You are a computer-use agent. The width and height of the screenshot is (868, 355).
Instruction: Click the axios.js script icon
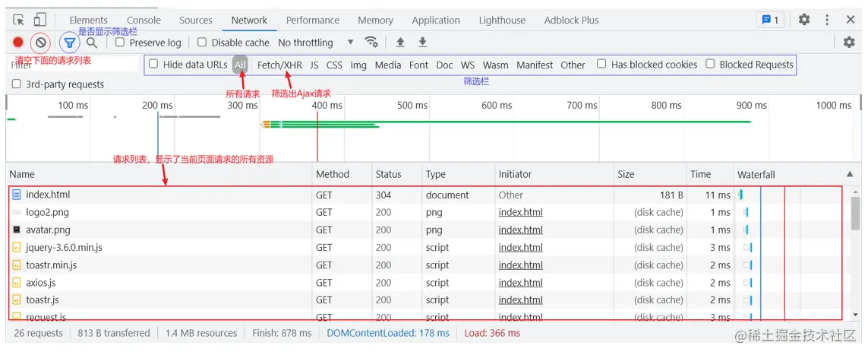click(17, 283)
